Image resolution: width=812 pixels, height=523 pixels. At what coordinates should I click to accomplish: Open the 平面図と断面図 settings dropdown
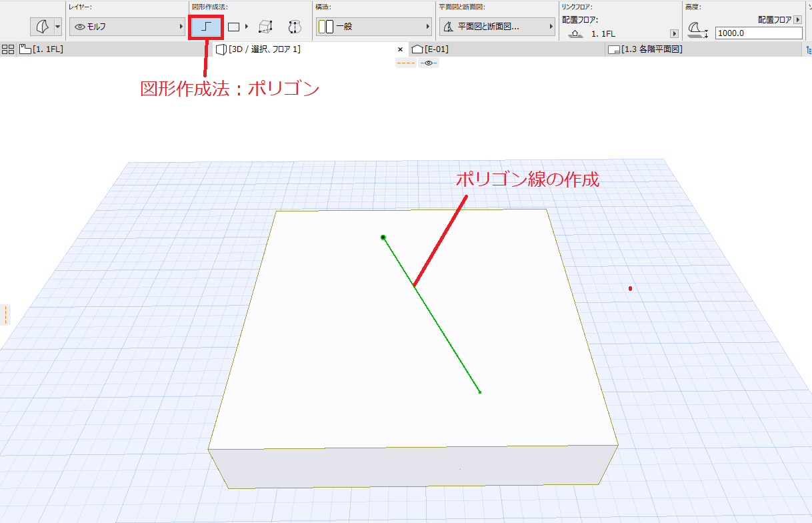pos(498,27)
